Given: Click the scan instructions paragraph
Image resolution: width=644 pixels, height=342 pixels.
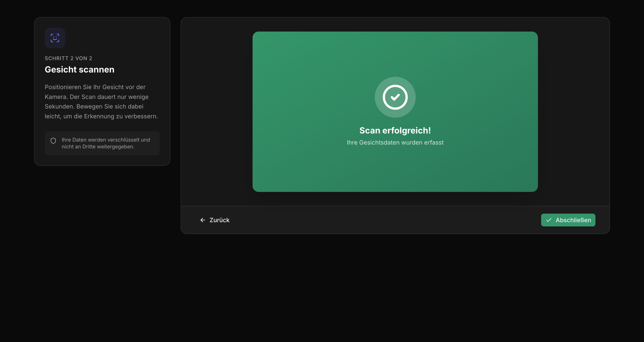Looking at the screenshot, I should coord(101,102).
